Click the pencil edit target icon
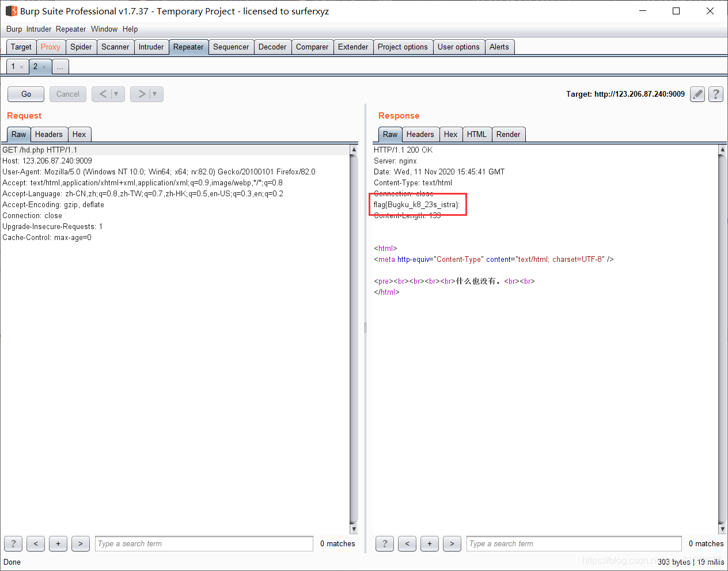This screenshot has height=571, width=728. (697, 94)
